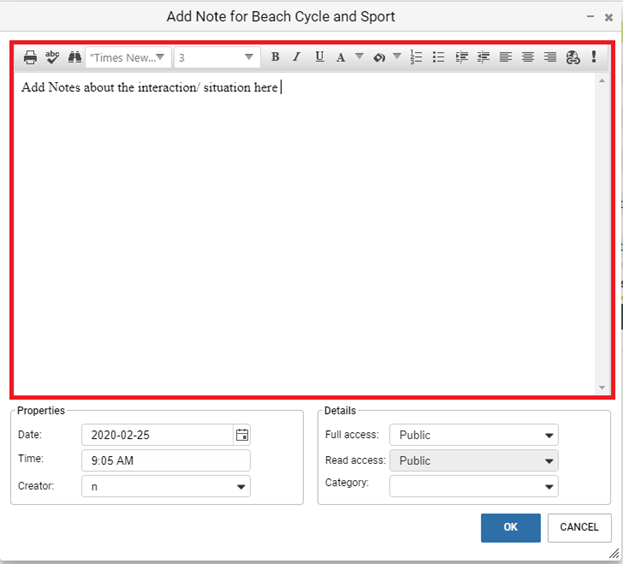Expand the Full access dropdown
623x564 pixels.
click(474, 435)
